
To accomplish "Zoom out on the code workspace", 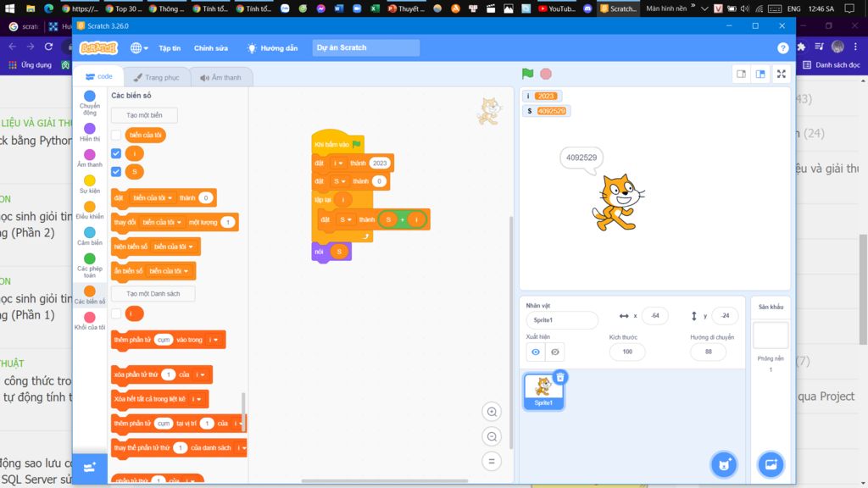I will pyautogui.click(x=492, y=436).
